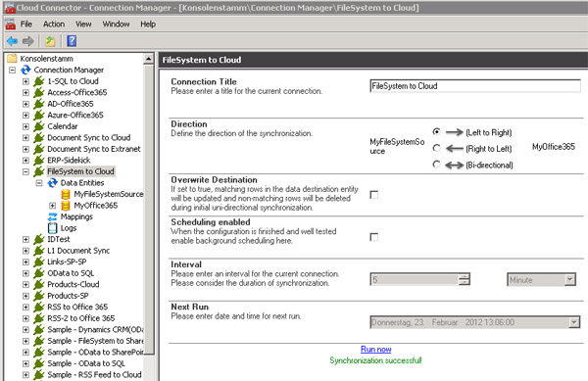Toggle the Overwrite Destination checkbox

(374, 195)
